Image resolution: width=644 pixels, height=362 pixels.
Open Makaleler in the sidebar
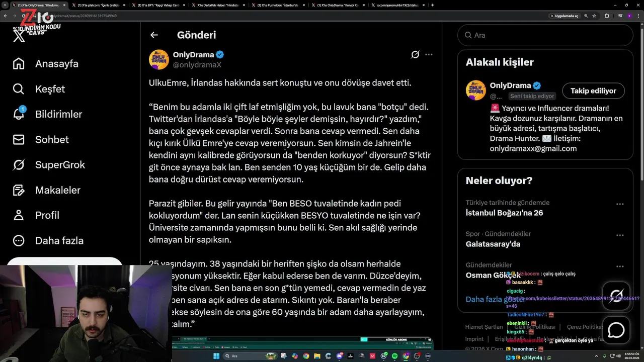coord(46,190)
